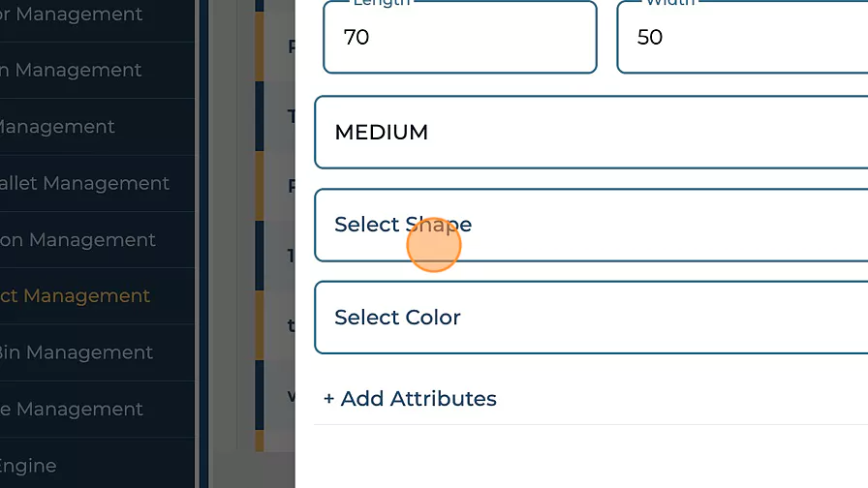Screen dimensions: 868x488
Task: Click the 'P' row beside the Length field
Action: (292, 46)
